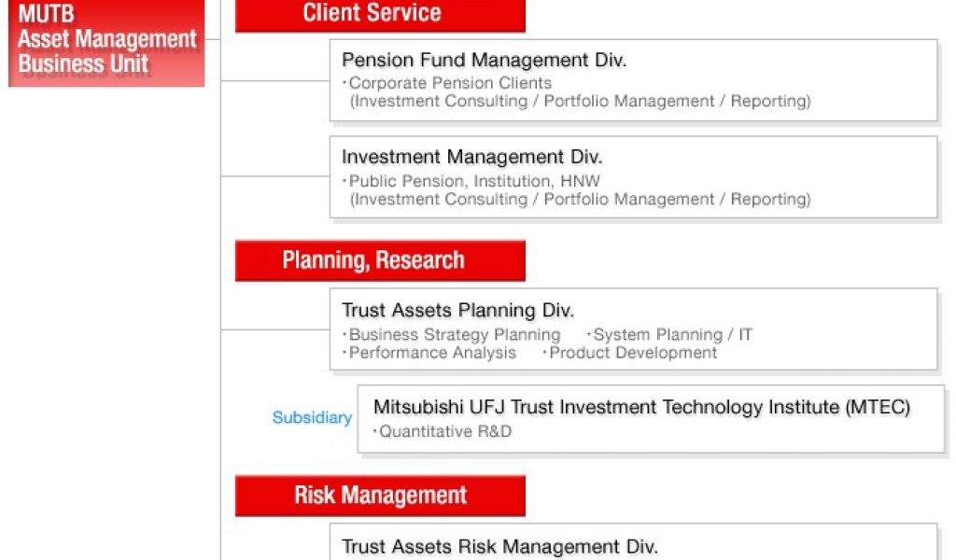Click the blue Subsidiary label
This screenshot has height=560, width=956.
coord(312,417)
